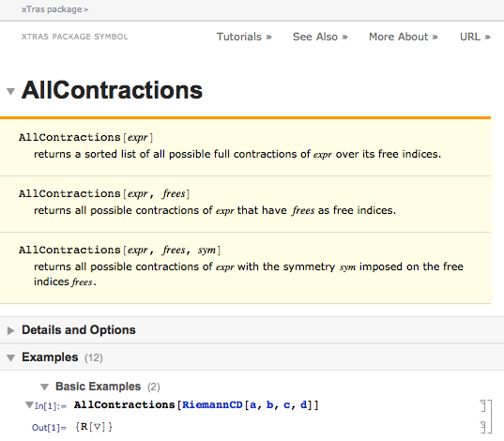Click the Details and Options heading

(x=79, y=330)
